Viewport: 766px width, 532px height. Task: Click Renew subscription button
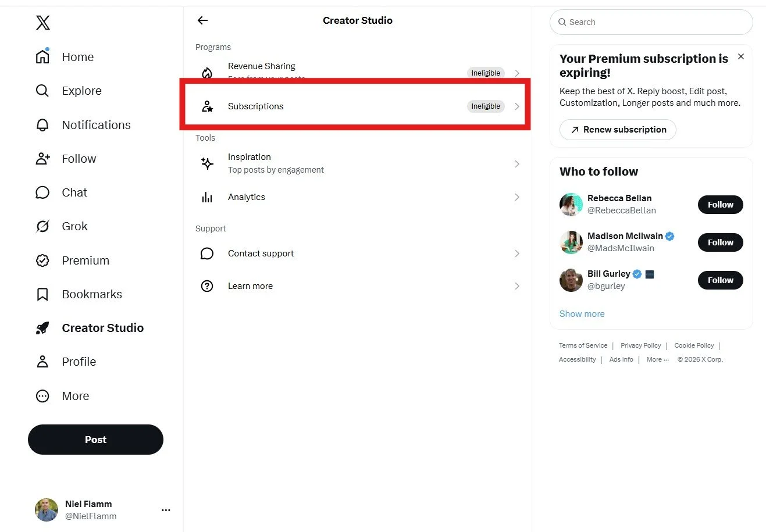pos(618,130)
